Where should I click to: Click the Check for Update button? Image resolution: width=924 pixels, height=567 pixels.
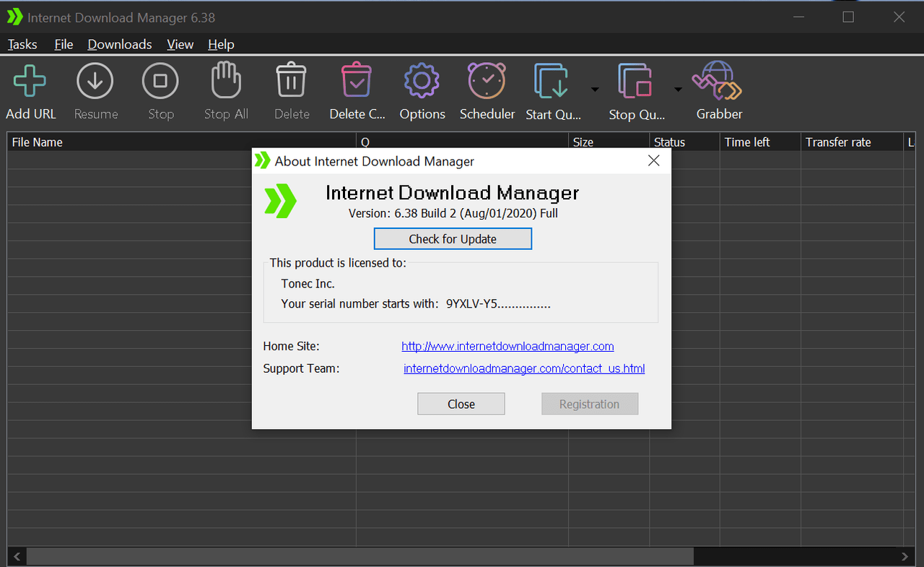[453, 239]
